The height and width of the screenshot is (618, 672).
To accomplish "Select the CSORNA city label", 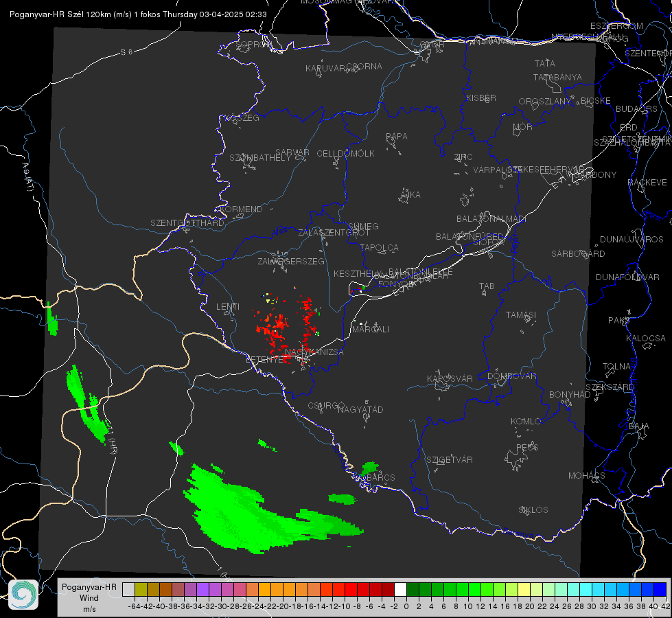I will coord(364,67).
